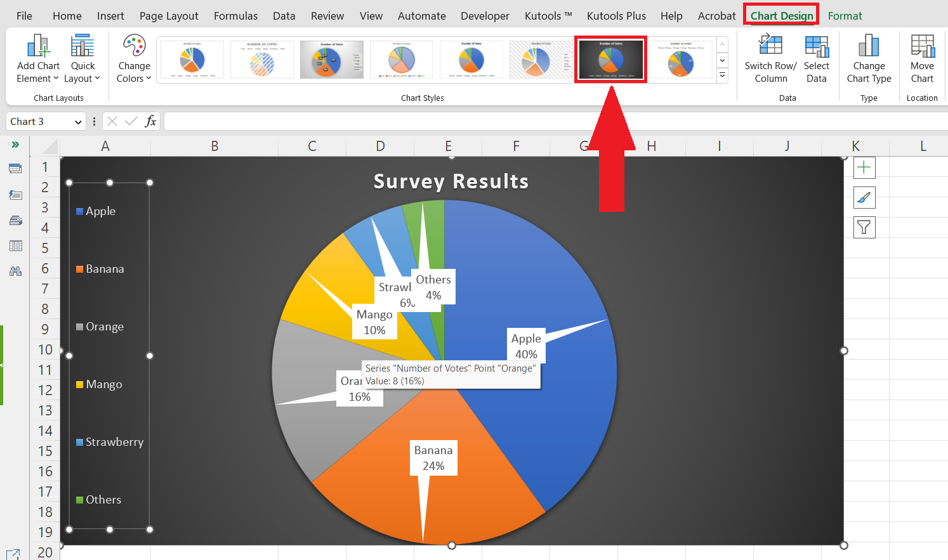Click the formula bar Cancel X icon
This screenshot has height=560, width=948.
[x=112, y=121]
